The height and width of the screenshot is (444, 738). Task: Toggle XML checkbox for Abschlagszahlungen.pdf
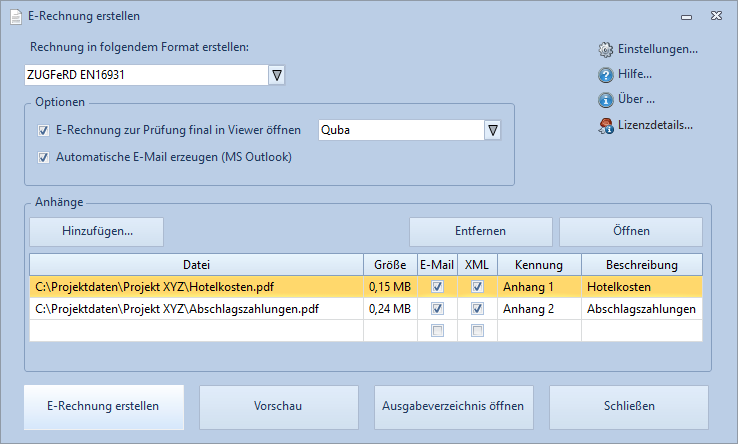[x=477, y=308]
